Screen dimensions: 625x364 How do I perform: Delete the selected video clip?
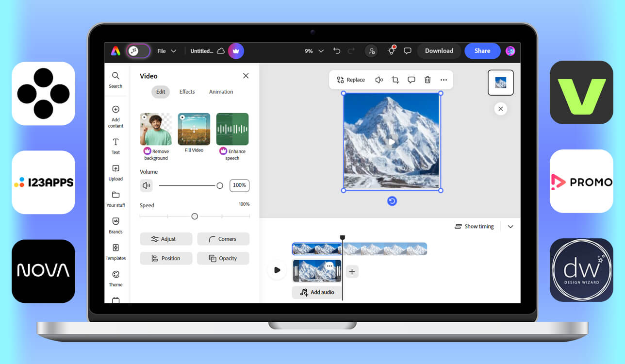pyautogui.click(x=428, y=80)
